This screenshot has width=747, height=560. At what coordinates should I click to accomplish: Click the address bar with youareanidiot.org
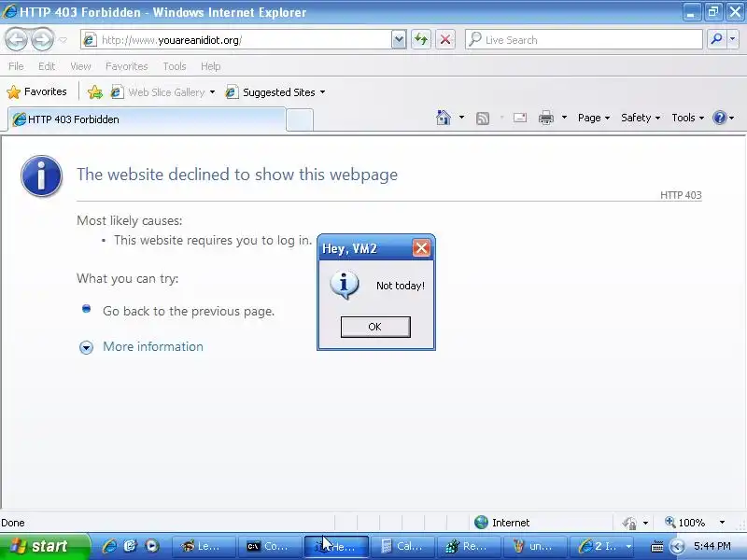point(236,40)
